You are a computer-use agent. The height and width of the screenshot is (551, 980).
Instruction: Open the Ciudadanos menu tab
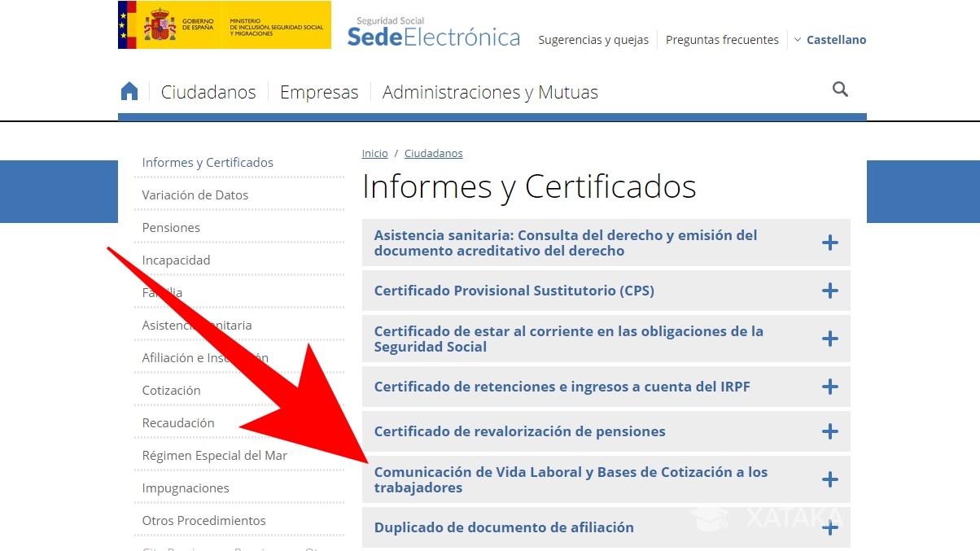pyautogui.click(x=208, y=92)
